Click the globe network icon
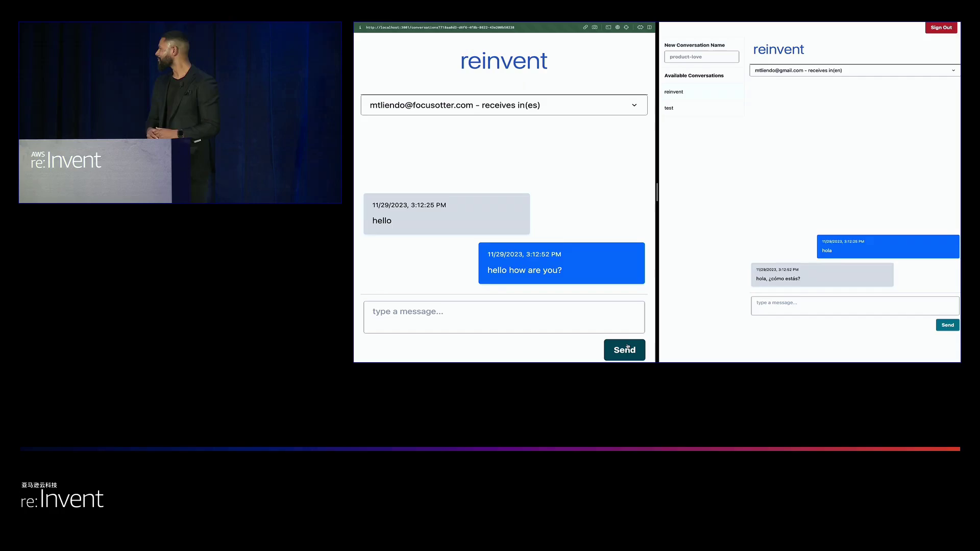Image resolution: width=980 pixels, height=551 pixels. (x=618, y=28)
